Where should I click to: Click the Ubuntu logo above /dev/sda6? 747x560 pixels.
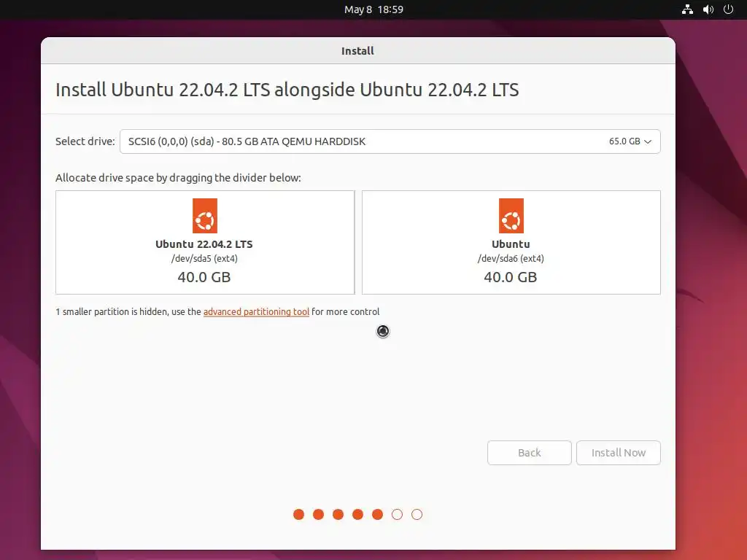pos(511,216)
